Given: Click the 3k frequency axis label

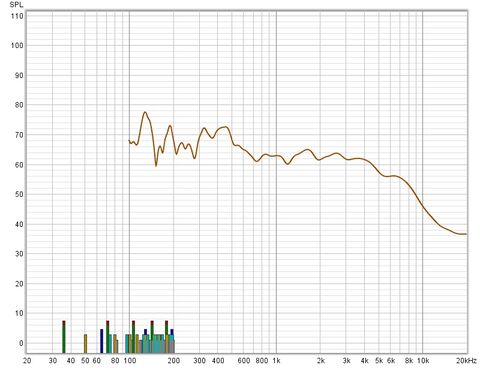Looking at the screenshot, I should click(347, 360).
